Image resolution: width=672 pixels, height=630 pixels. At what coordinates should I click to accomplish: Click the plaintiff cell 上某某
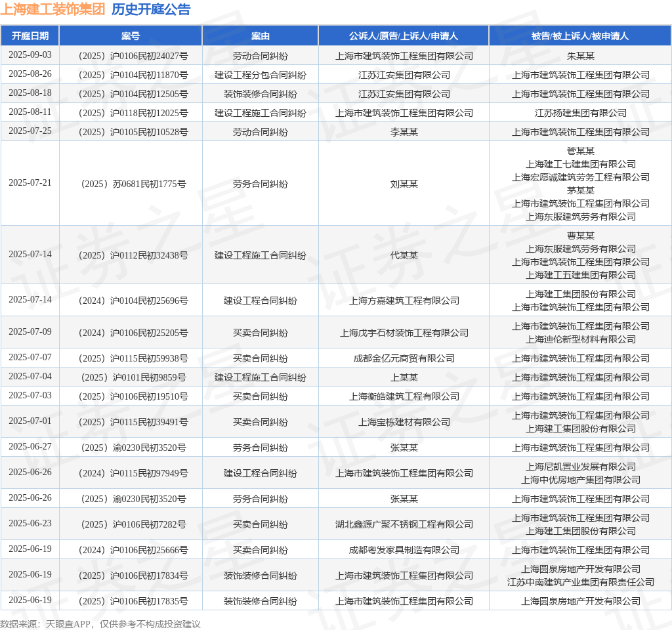click(x=404, y=377)
